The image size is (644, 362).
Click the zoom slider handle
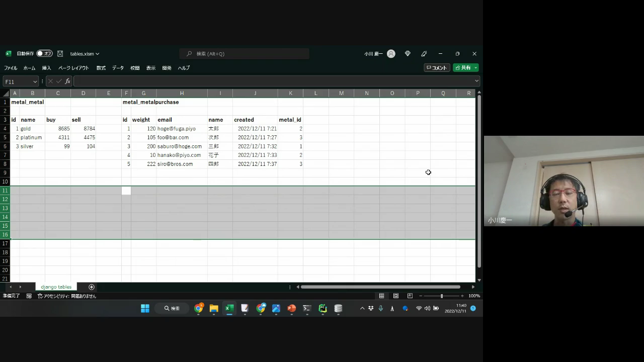(442, 296)
